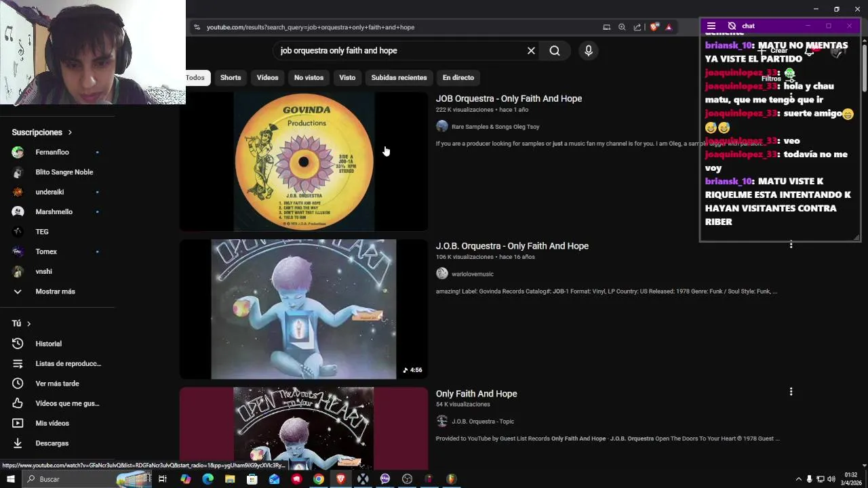Viewport: 868px width, 488px height.
Task: Open Google Chrome from the taskbar
Action: (318, 479)
